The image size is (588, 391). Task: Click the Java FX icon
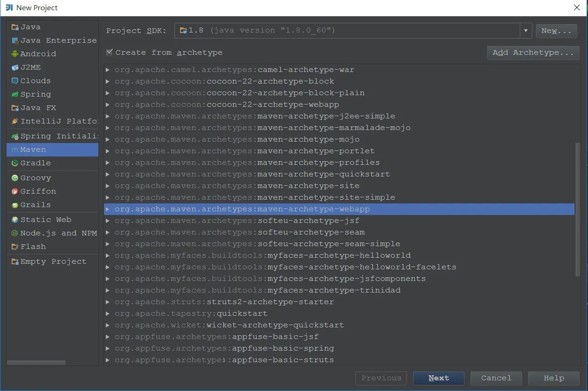point(15,108)
